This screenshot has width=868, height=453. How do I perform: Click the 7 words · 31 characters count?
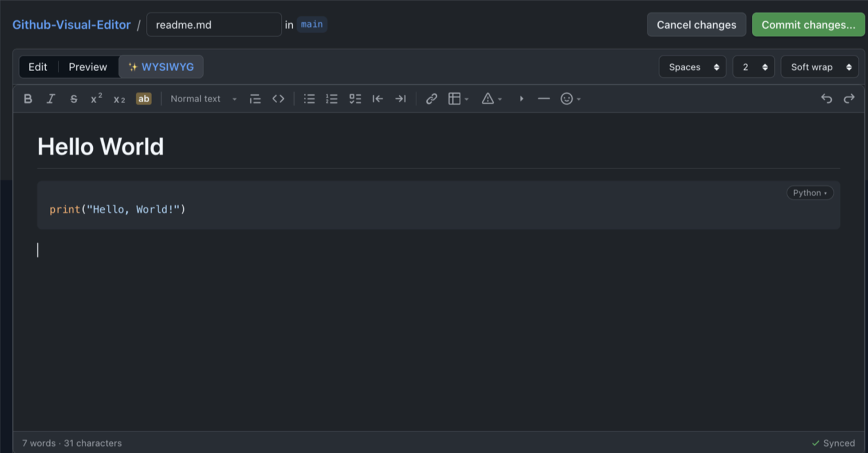coord(72,443)
